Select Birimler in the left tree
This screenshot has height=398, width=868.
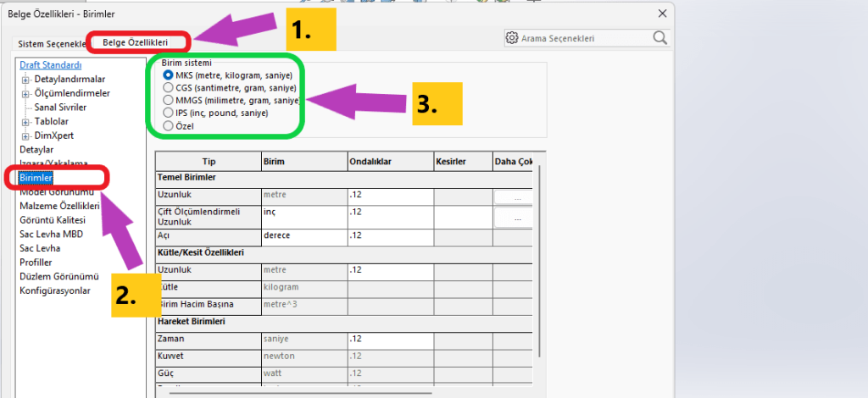[x=36, y=178]
